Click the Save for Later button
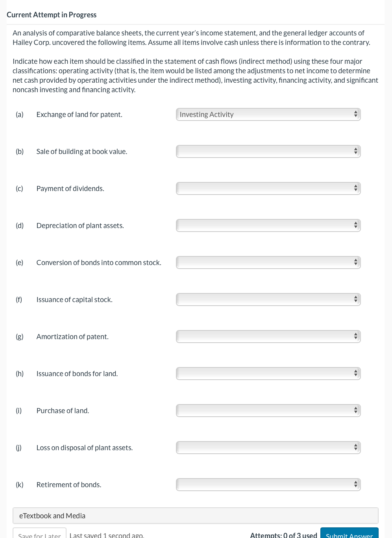This screenshot has height=538, width=392. pos(39,535)
